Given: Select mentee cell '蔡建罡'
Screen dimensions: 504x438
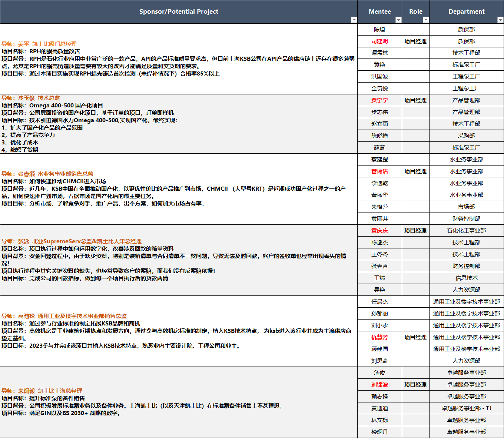Looking at the screenshot, I should click(x=379, y=160).
